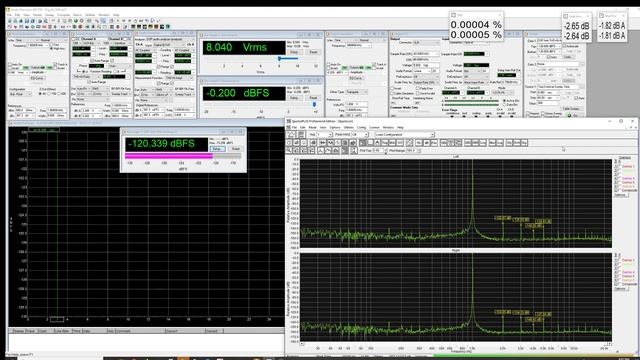Open License menu in SpectraPLUS
This screenshot has height=360, width=640.
(374, 128)
